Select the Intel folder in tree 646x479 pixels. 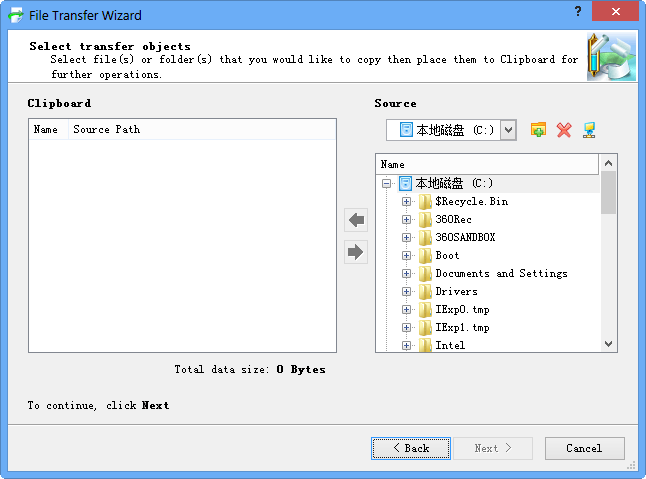click(449, 346)
